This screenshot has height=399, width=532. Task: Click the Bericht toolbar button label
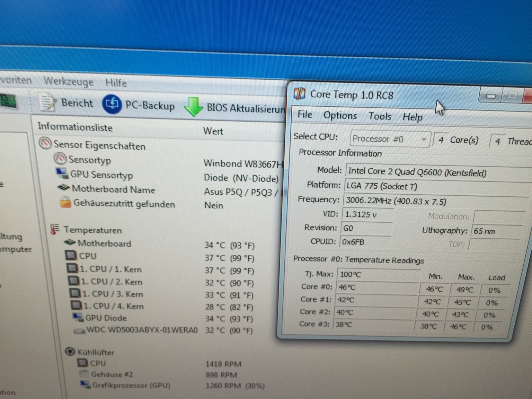pos(77,103)
